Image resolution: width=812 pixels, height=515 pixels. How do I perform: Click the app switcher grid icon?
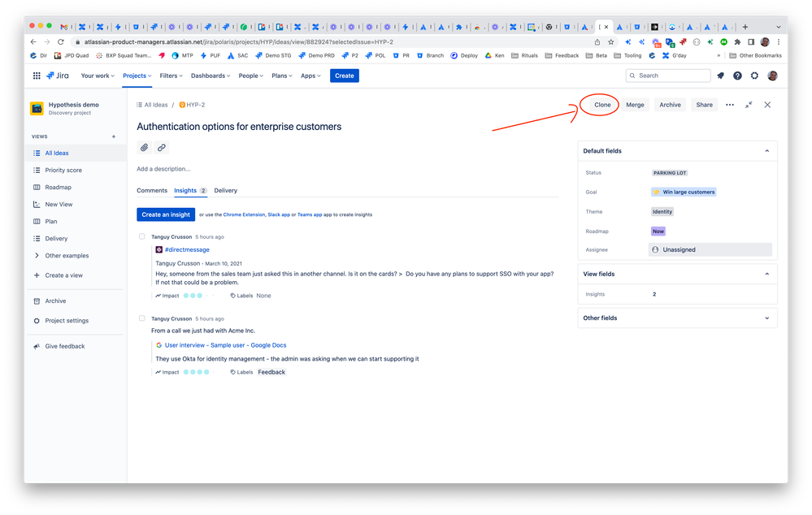36,75
